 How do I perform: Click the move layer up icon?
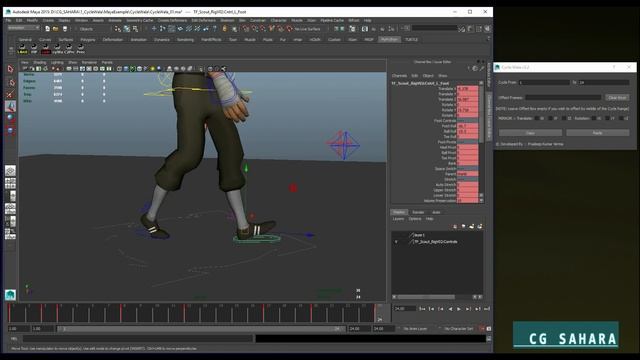pyautogui.click(x=455, y=226)
